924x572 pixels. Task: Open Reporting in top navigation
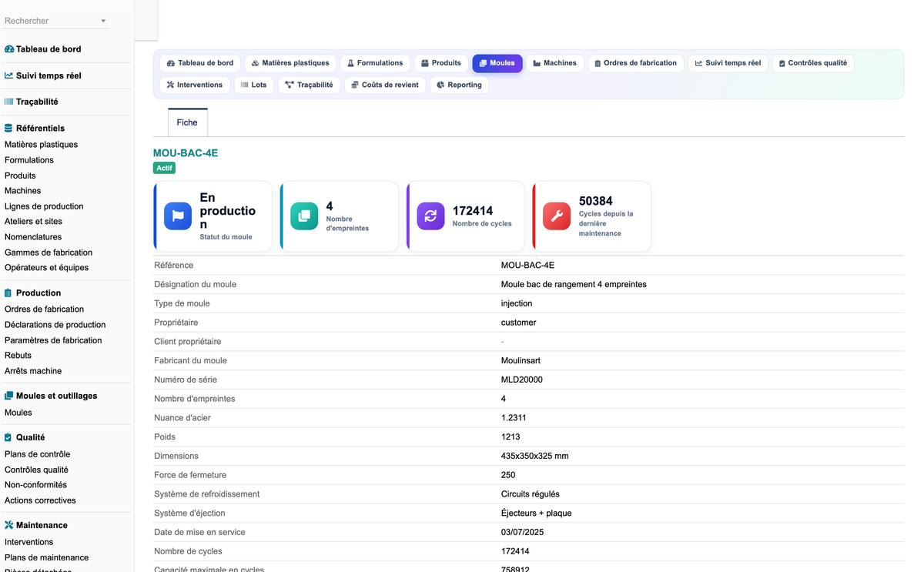coord(459,85)
